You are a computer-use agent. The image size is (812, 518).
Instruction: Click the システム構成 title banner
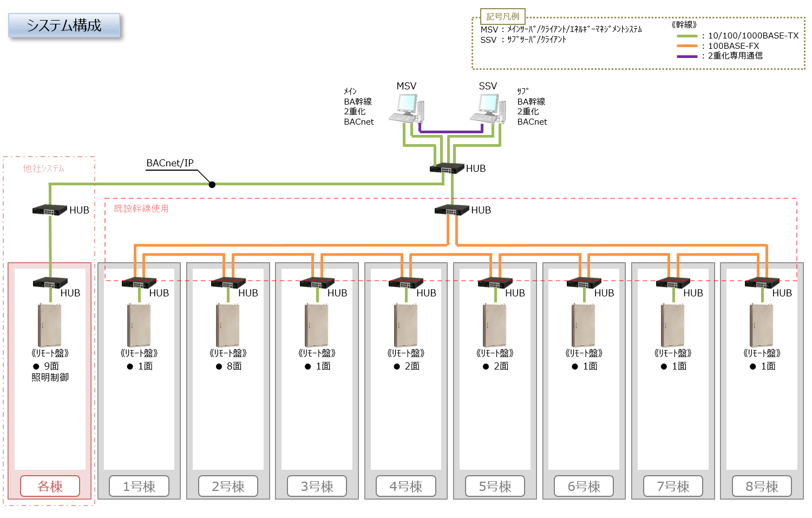pyautogui.click(x=64, y=25)
